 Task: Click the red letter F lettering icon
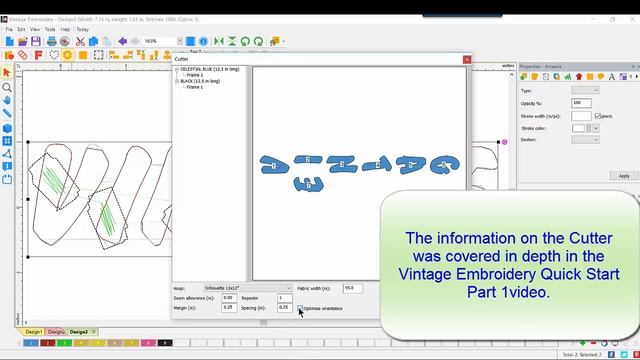click(38, 55)
